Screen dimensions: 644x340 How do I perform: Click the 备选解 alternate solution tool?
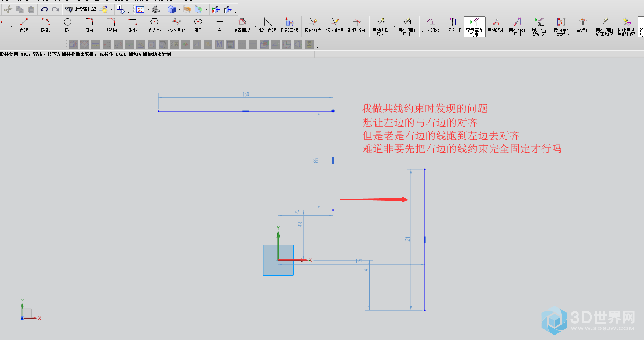pyautogui.click(x=583, y=26)
